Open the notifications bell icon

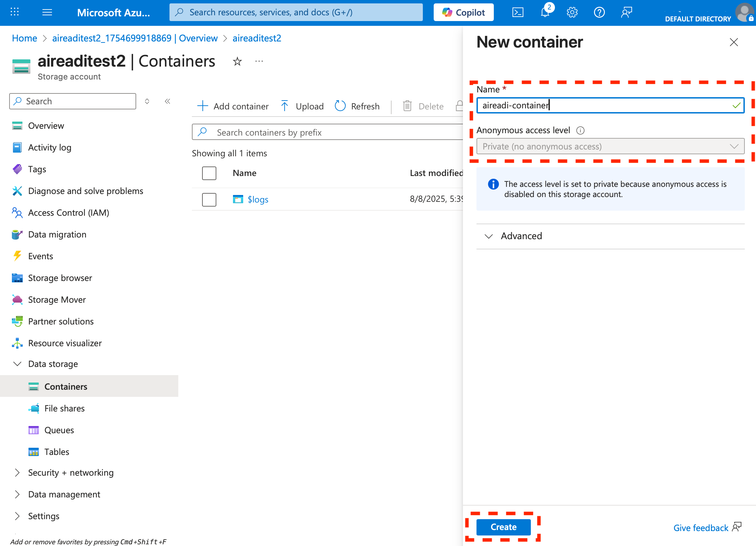(545, 13)
